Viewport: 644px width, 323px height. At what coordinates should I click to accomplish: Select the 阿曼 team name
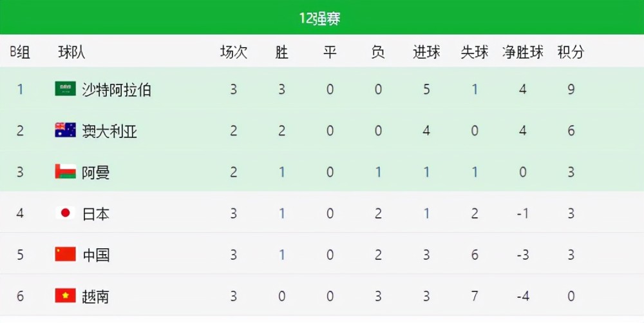(x=96, y=173)
